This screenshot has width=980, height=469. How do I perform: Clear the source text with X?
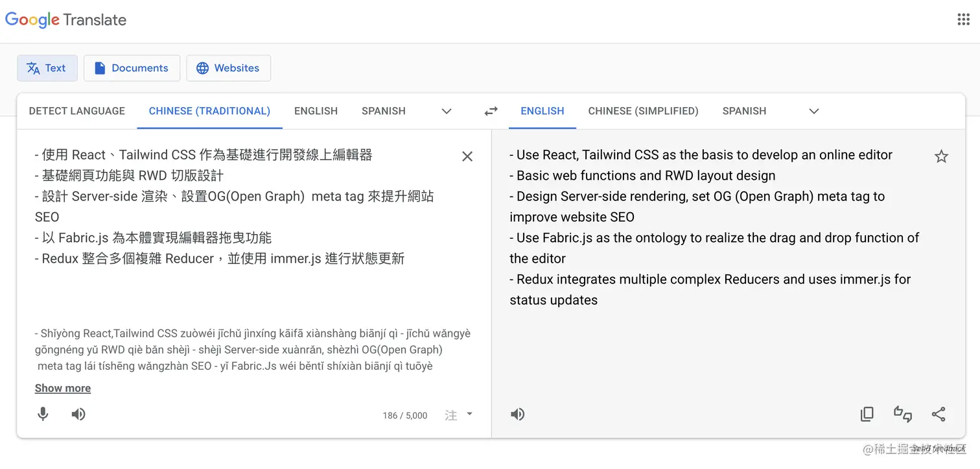467,156
